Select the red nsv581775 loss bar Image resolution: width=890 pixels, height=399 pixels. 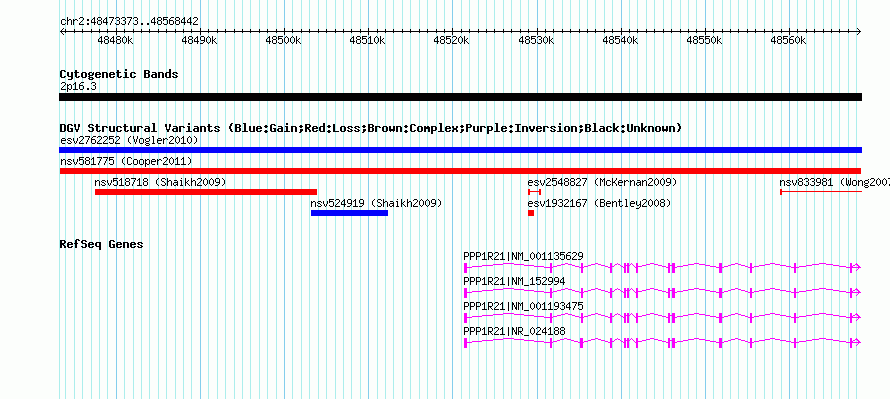point(460,171)
